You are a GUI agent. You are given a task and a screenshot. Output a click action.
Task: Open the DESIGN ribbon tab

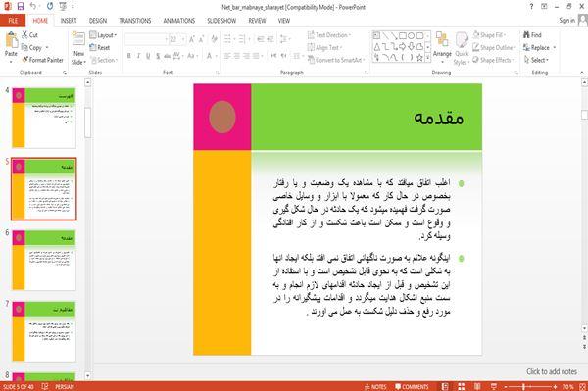pyautogui.click(x=98, y=21)
